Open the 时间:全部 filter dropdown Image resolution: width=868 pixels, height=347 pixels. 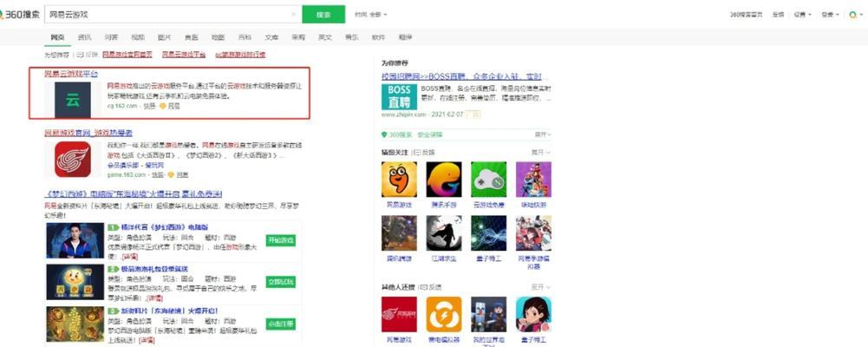click(x=371, y=15)
